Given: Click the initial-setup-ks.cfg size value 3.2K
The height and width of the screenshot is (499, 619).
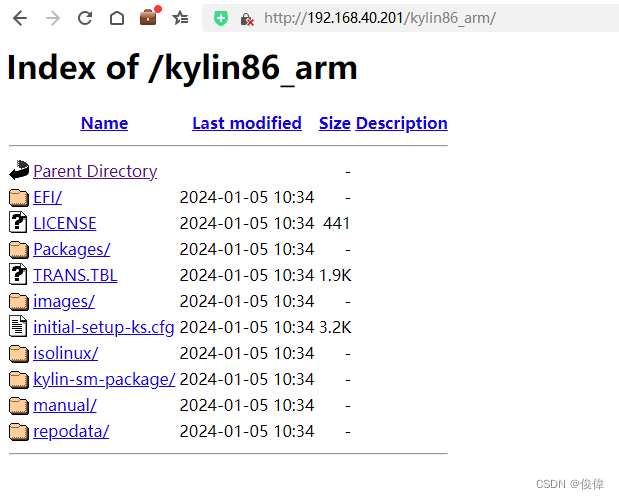Looking at the screenshot, I should tap(335, 328).
